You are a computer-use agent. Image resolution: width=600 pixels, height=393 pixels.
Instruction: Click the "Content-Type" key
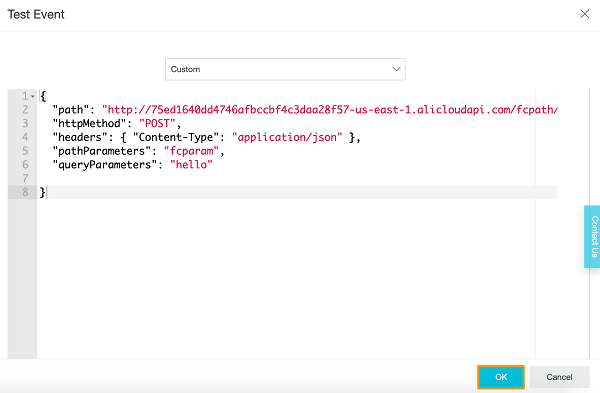tap(176, 137)
